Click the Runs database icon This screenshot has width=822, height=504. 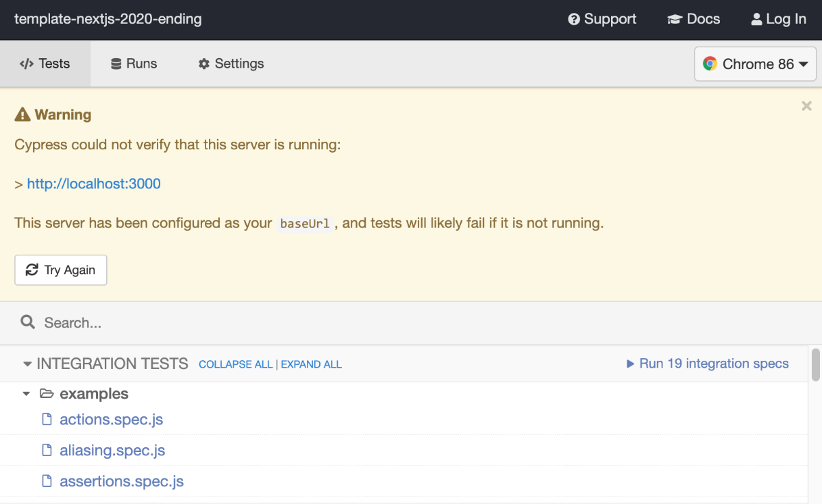coord(116,64)
